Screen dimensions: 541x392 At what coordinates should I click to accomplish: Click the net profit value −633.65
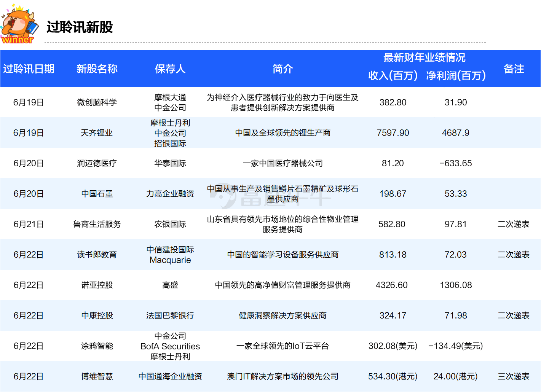tap(456, 163)
